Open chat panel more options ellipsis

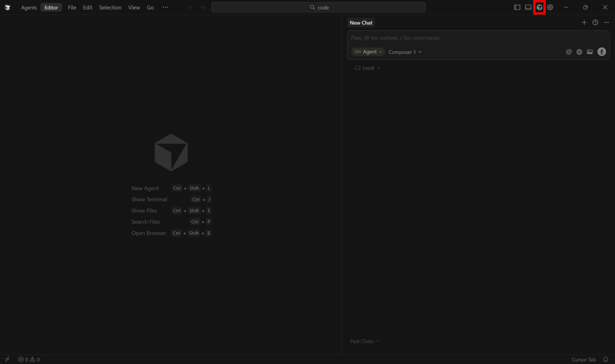[606, 23]
